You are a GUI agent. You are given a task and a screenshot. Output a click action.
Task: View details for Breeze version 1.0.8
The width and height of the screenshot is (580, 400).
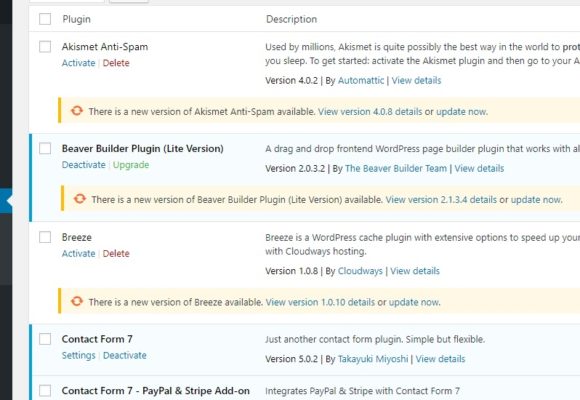(415, 271)
